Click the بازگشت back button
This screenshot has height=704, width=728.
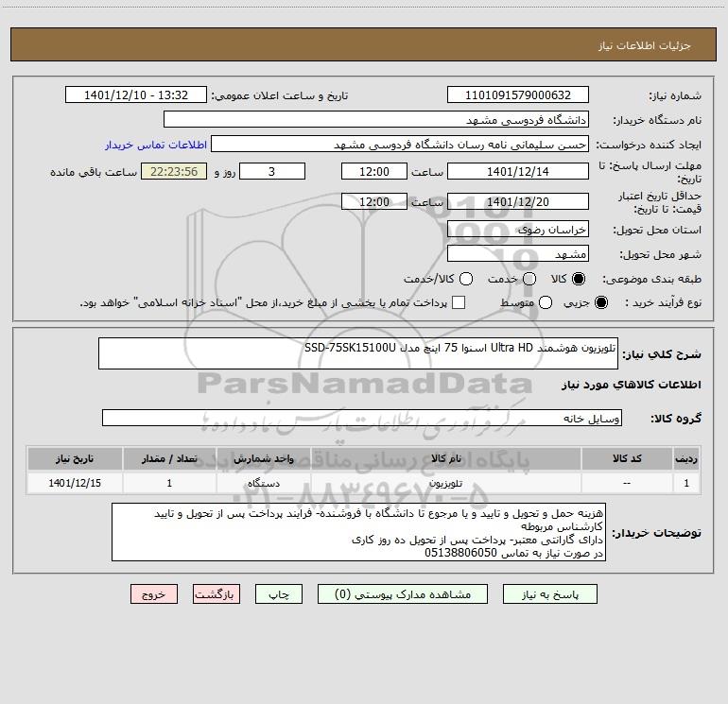(217, 594)
